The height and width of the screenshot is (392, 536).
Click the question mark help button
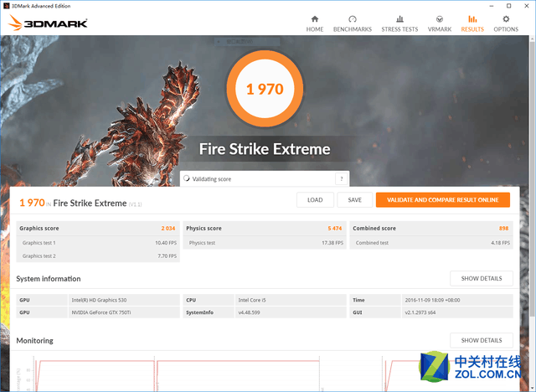(x=341, y=178)
